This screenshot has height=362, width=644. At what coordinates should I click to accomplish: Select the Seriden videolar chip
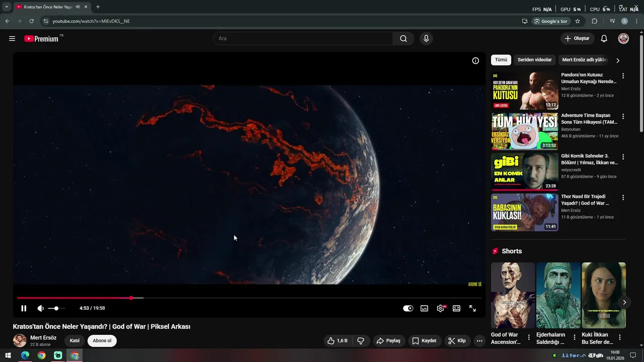point(534,60)
